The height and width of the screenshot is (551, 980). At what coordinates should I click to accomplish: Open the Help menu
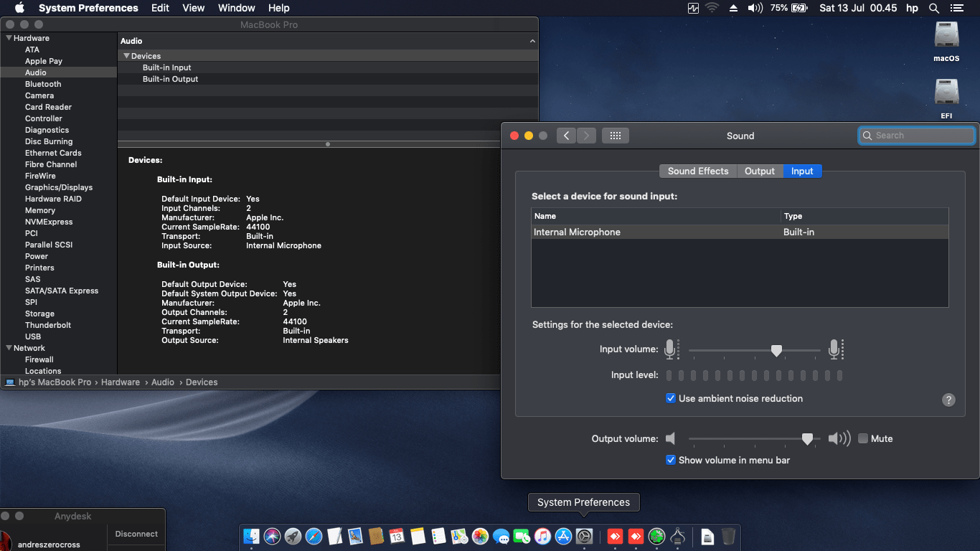coord(278,8)
